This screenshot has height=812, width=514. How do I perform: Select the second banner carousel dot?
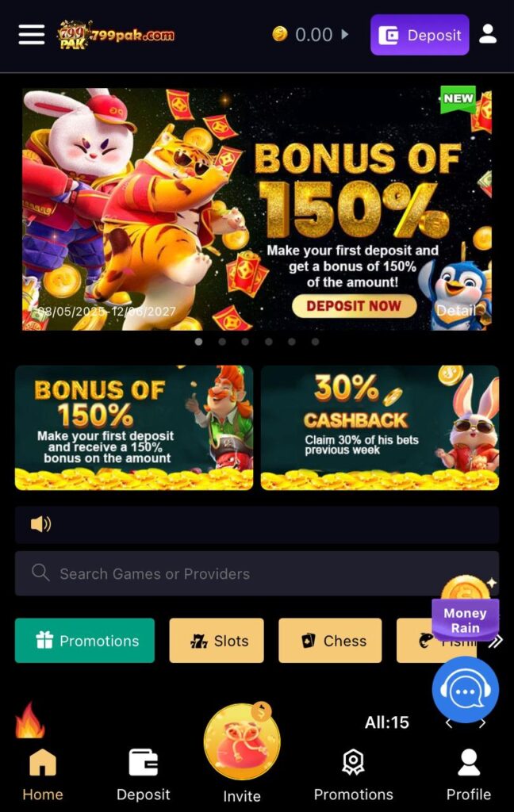point(222,342)
